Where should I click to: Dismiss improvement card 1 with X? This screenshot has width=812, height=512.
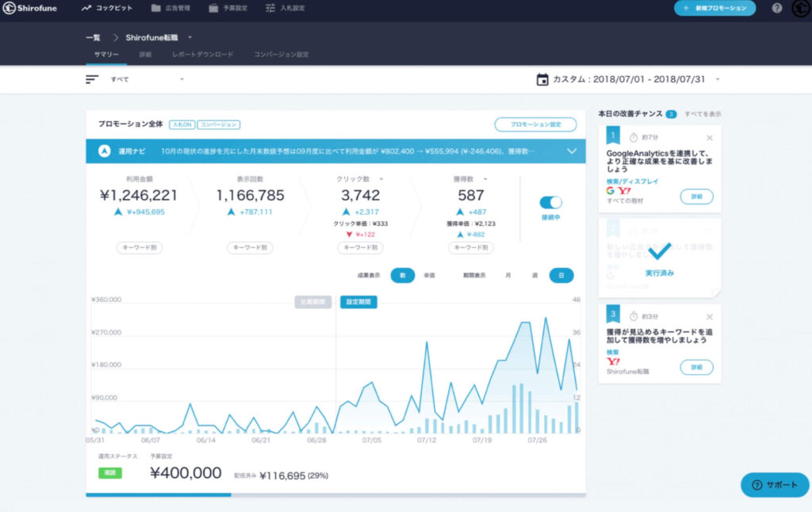tap(709, 138)
